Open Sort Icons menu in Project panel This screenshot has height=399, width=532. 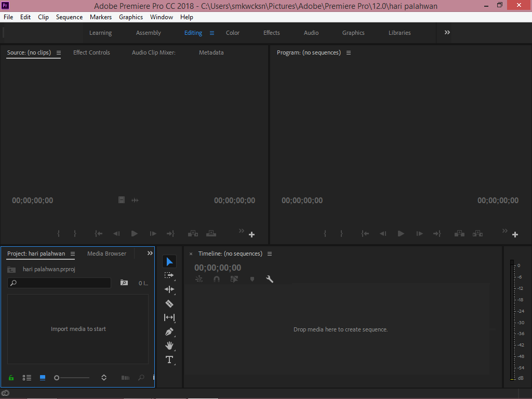104,378
